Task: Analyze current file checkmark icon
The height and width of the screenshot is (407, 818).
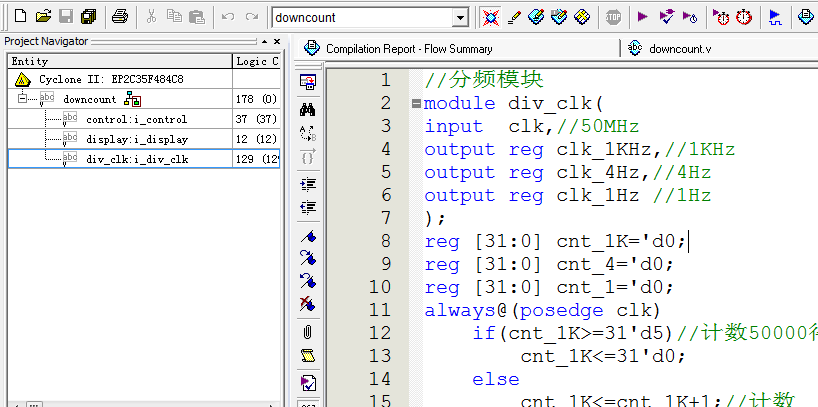Action: click(308, 383)
